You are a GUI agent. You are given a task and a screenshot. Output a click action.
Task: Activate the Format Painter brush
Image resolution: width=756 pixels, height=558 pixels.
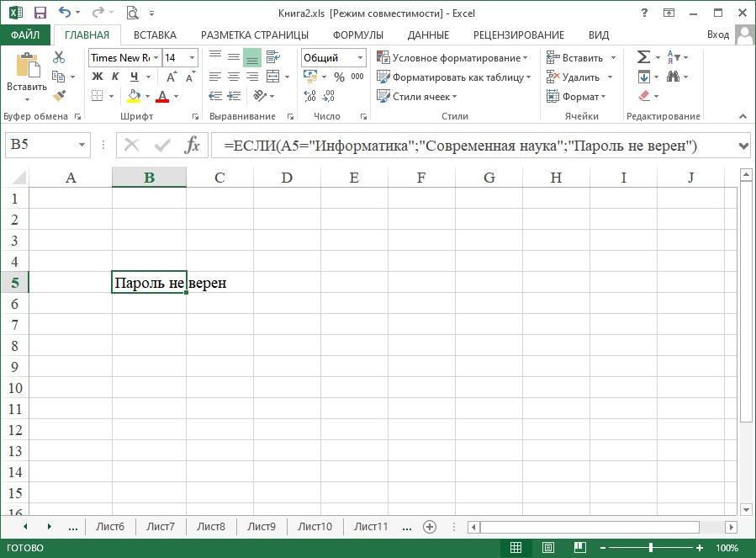click(60, 96)
